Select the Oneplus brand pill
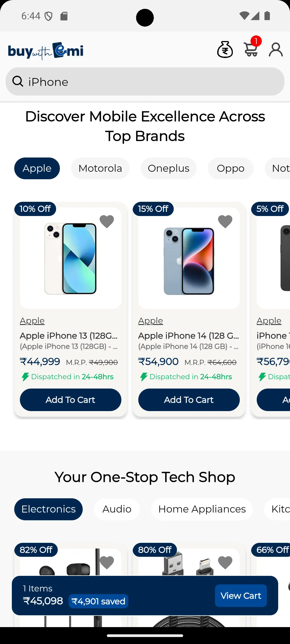The height and width of the screenshot is (644, 290). (x=168, y=168)
